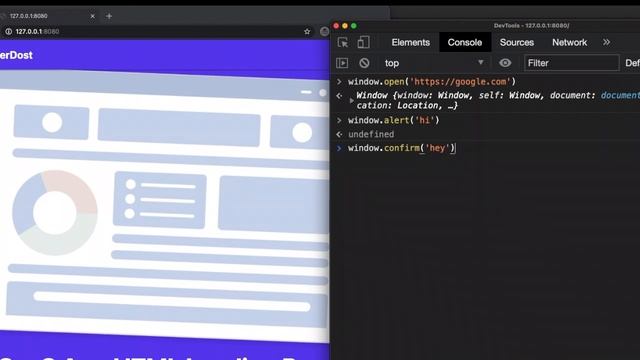The width and height of the screenshot is (640, 360).
Task: Click the document link in Window output
Action: [x=620, y=95]
